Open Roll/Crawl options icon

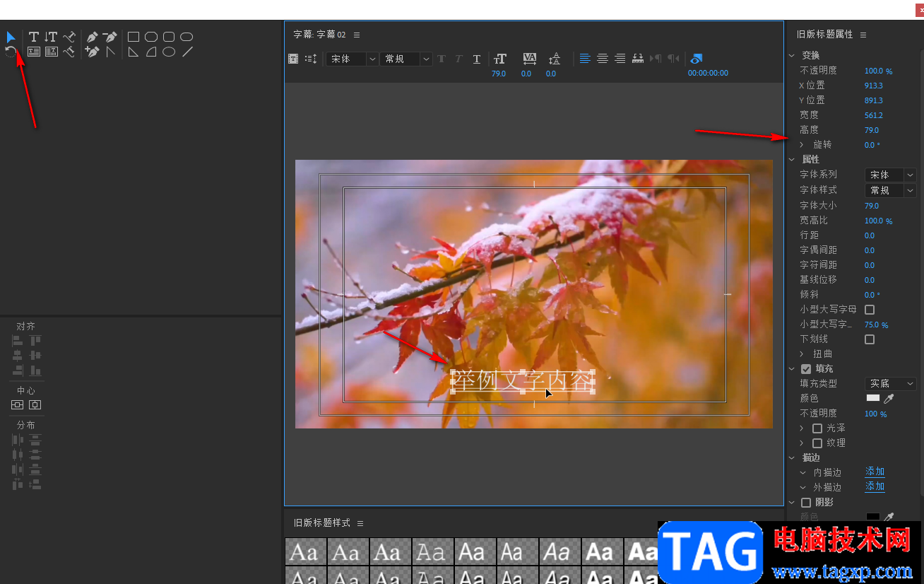tap(311, 59)
